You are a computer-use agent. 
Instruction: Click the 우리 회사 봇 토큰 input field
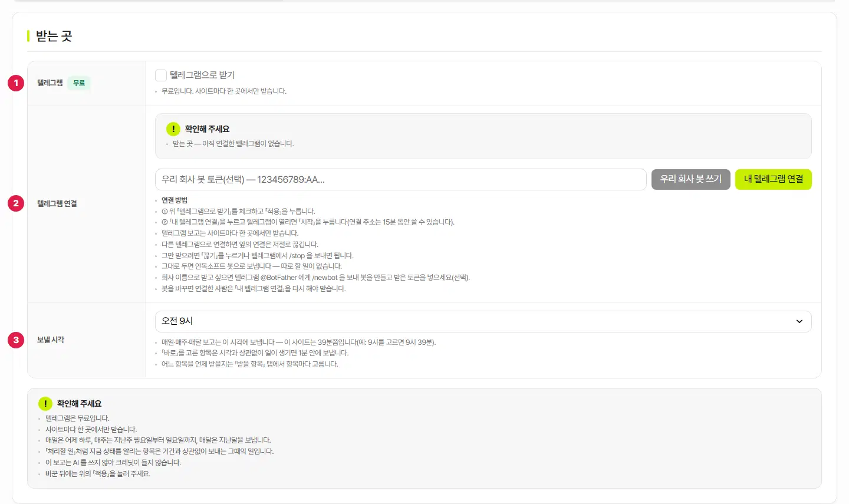coord(401,179)
